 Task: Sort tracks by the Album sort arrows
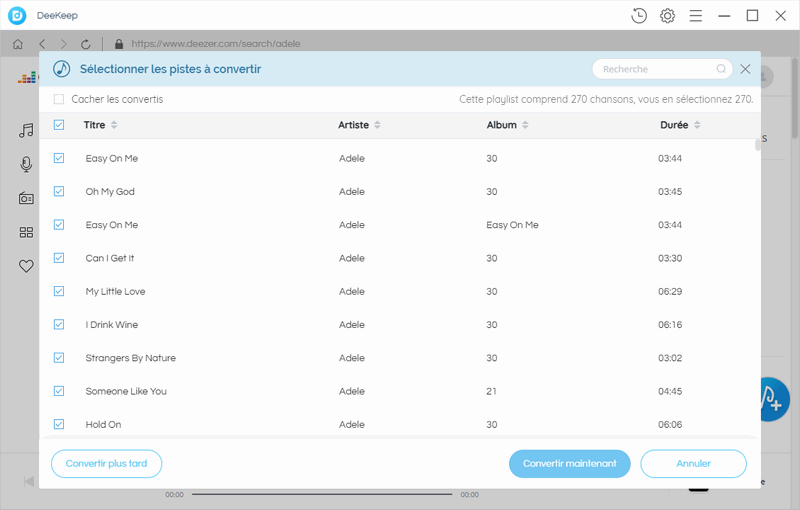[x=526, y=125]
